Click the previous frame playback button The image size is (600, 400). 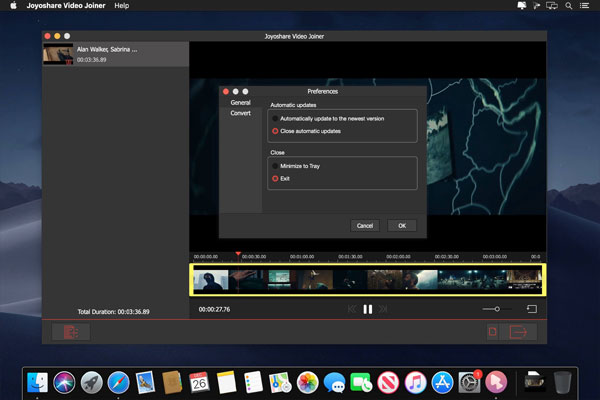pyautogui.click(x=351, y=309)
